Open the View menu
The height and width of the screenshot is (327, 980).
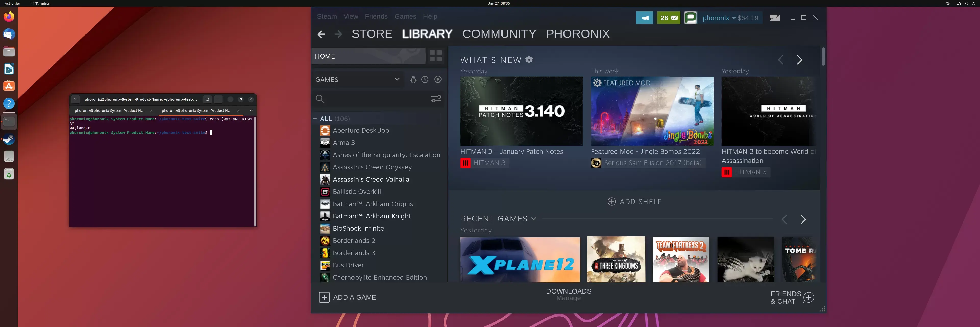[x=350, y=16]
